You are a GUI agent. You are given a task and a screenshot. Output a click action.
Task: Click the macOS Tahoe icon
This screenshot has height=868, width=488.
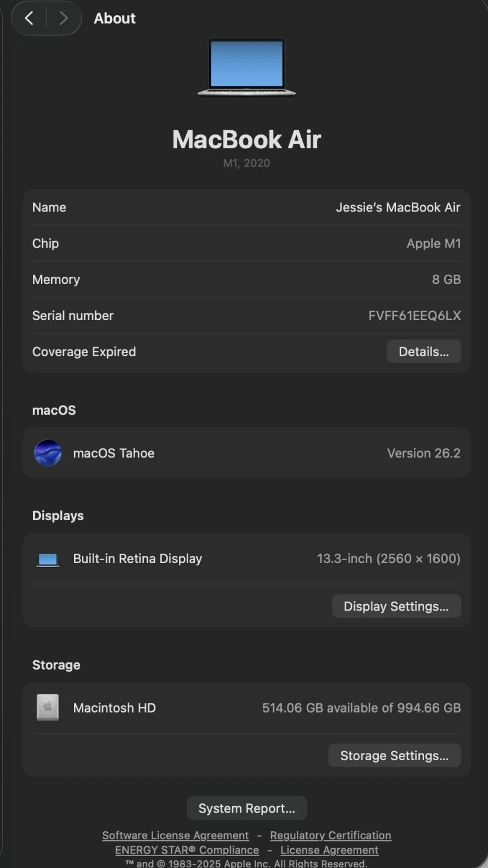point(48,453)
